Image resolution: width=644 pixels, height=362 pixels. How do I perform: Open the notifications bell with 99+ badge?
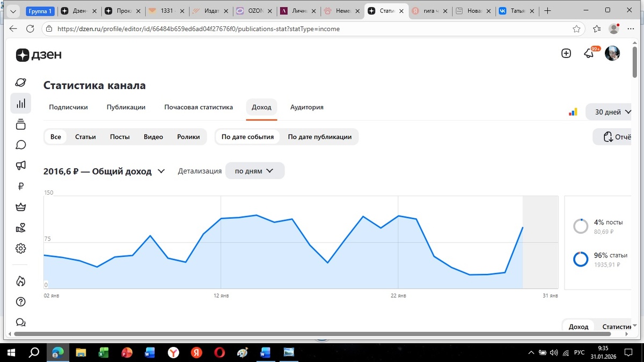pos(589,53)
